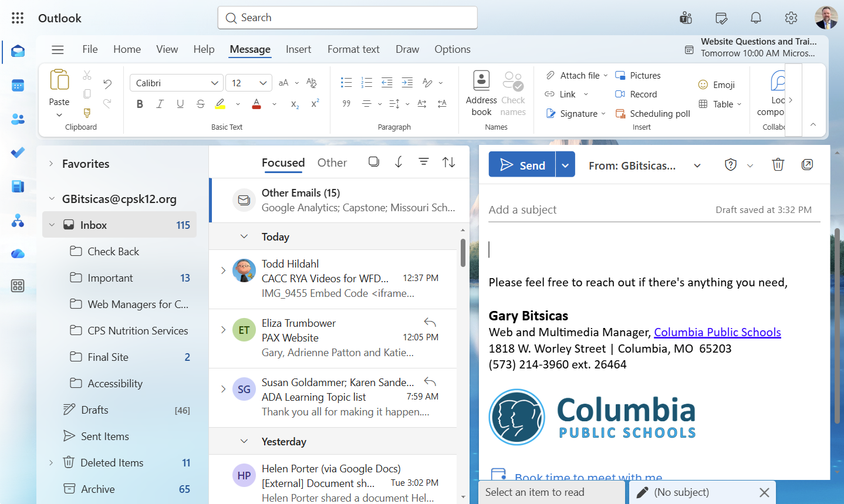Image resolution: width=844 pixels, height=504 pixels.
Task: Open OneDrive cloud icon in app rail
Action: click(18, 253)
